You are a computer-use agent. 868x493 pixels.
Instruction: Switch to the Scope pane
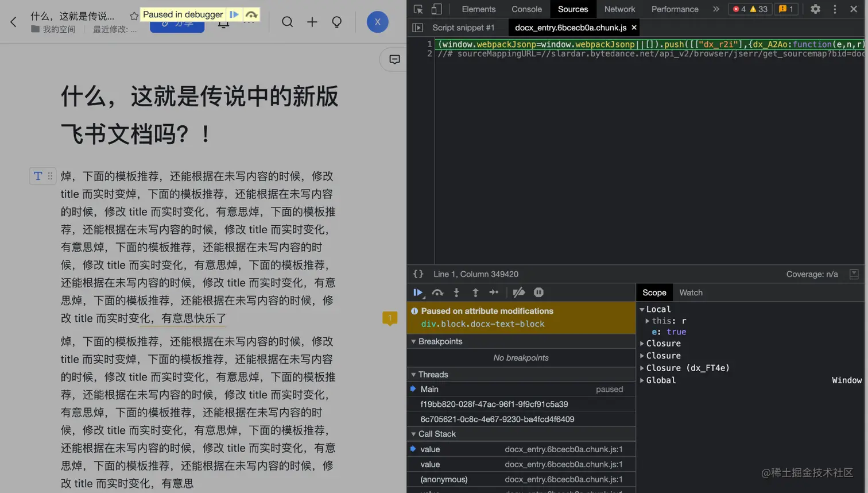(654, 292)
